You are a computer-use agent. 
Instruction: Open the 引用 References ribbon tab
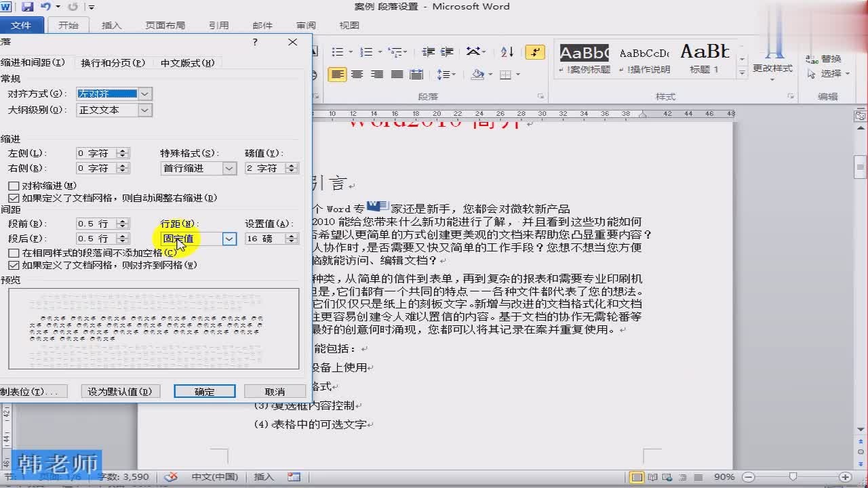pos(218,25)
